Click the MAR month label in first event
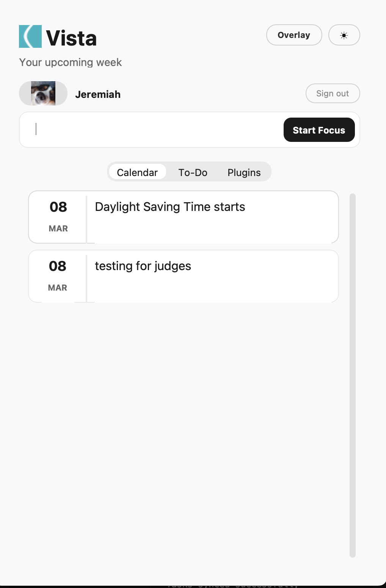Viewport: 386px width, 588px height. click(58, 228)
